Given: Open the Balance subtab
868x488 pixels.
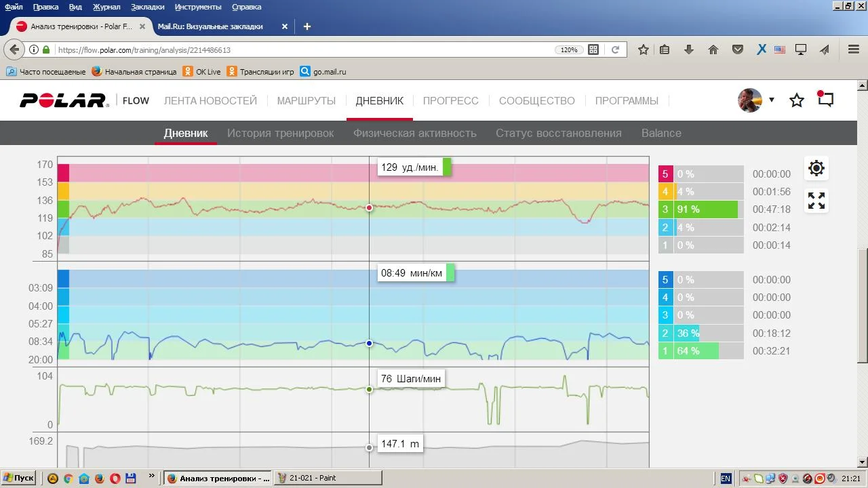Looking at the screenshot, I should click(x=661, y=133).
